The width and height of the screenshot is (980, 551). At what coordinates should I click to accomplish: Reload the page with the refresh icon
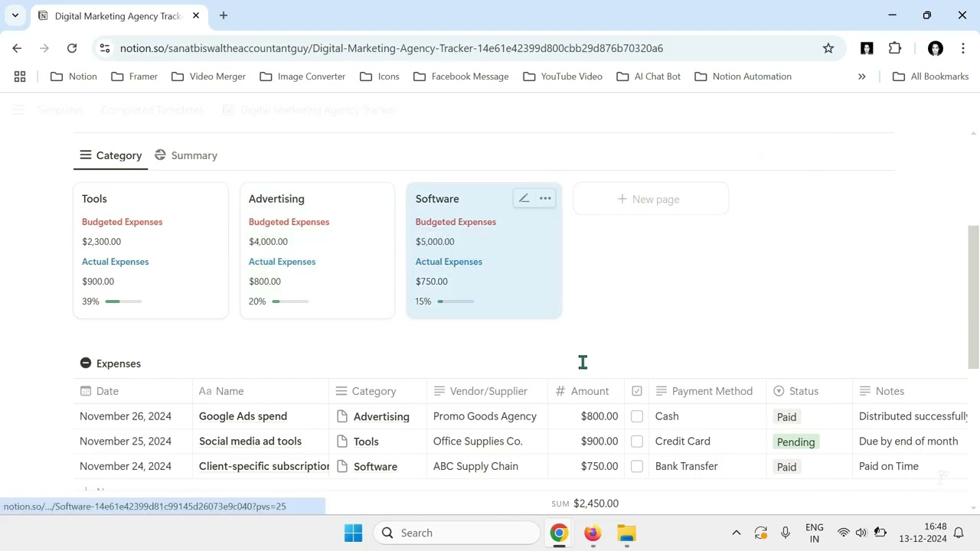pos(72,48)
